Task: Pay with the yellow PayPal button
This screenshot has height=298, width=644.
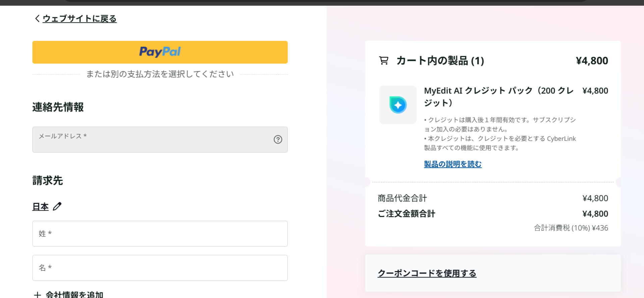Action: (x=160, y=52)
